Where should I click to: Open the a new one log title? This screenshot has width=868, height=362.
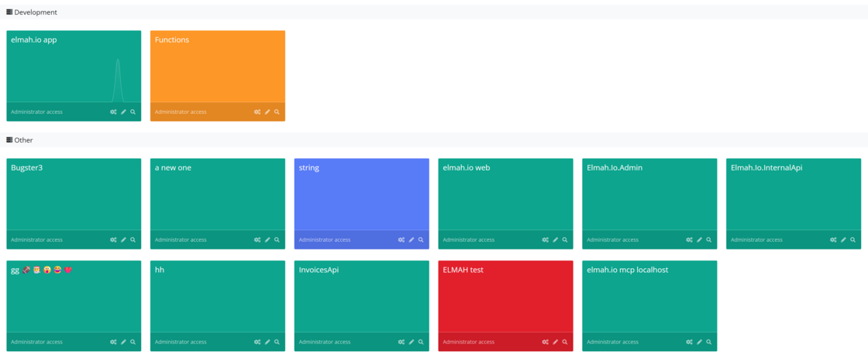tap(174, 167)
